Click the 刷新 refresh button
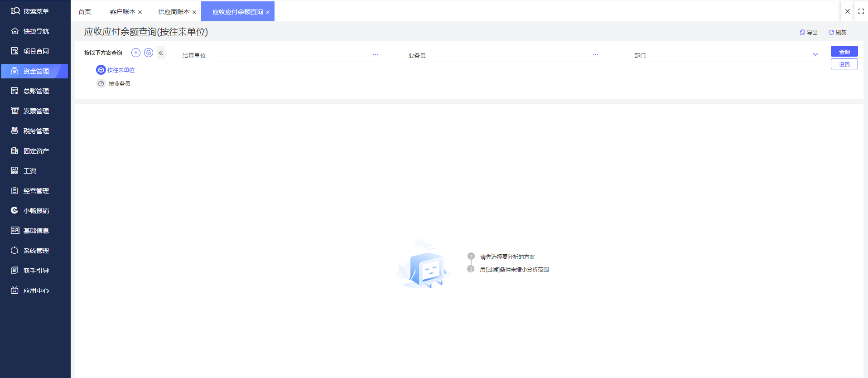Image resolution: width=868 pixels, height=378 pixels. (x=838, y=33)
